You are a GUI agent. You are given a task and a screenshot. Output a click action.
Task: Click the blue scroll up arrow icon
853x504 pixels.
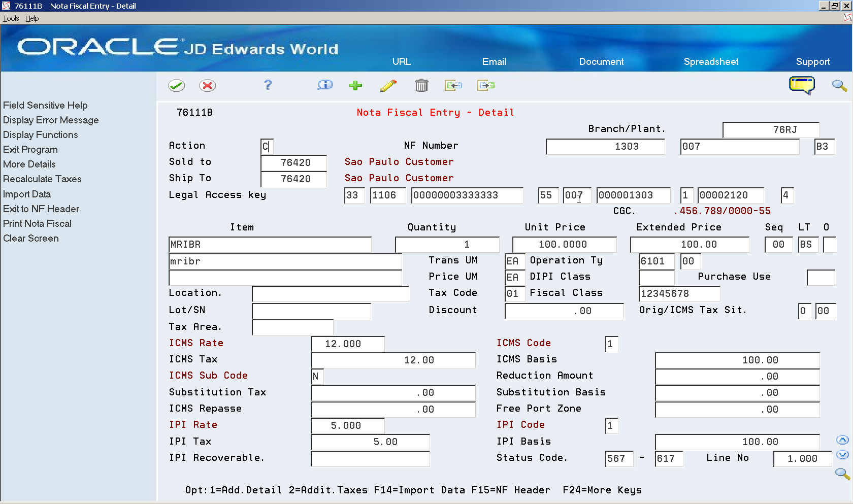(x=842, y=440)
